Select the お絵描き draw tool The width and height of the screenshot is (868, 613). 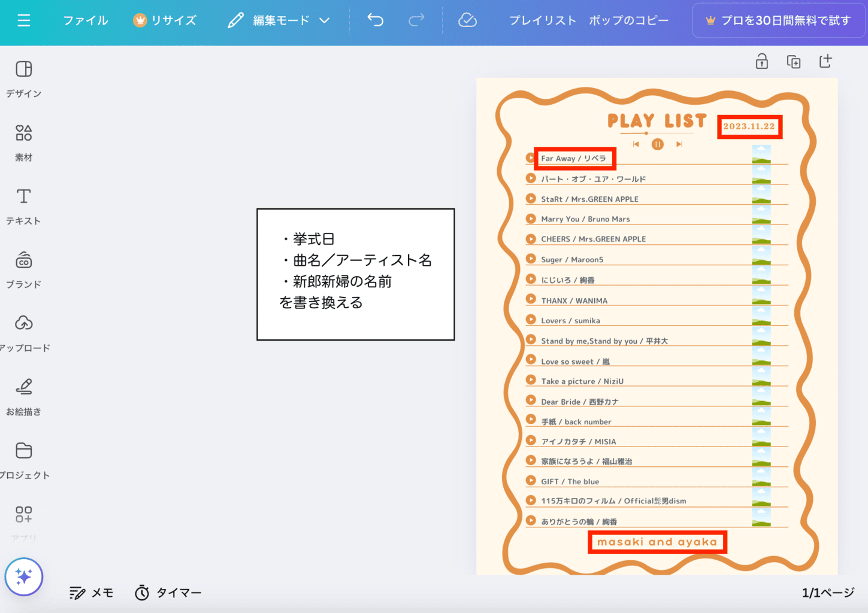click(24, 396)
